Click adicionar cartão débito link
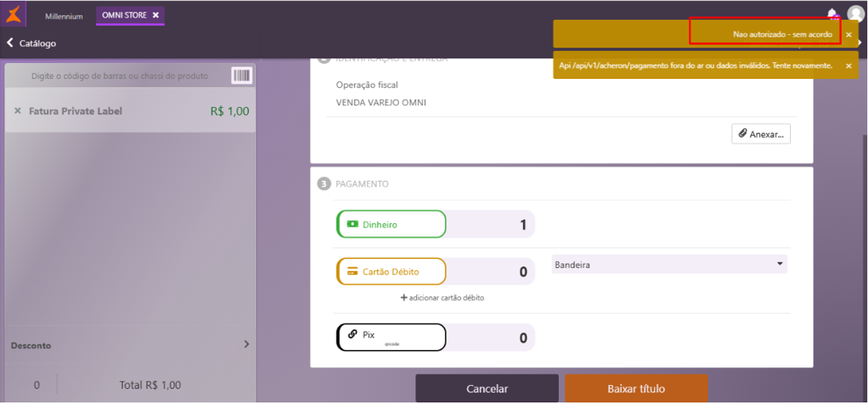The image size is (868, 404). pos(443,298)
